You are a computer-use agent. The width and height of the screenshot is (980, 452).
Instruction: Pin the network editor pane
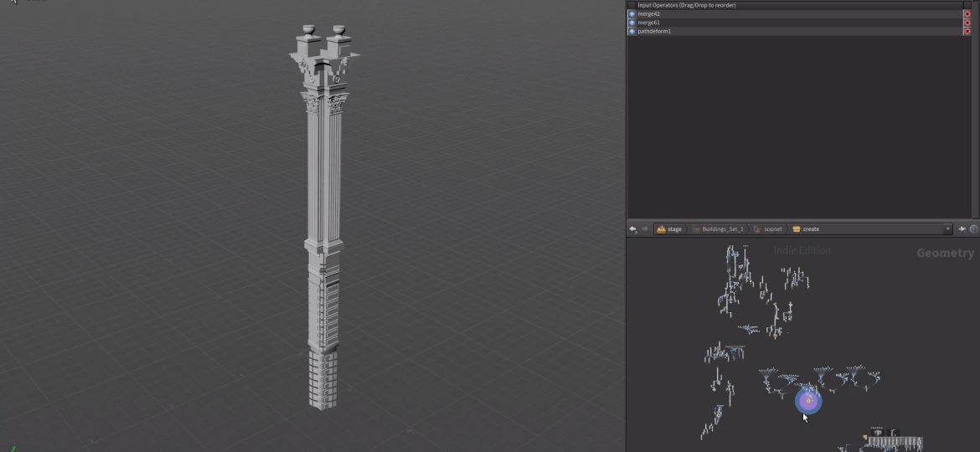[962, 229]
